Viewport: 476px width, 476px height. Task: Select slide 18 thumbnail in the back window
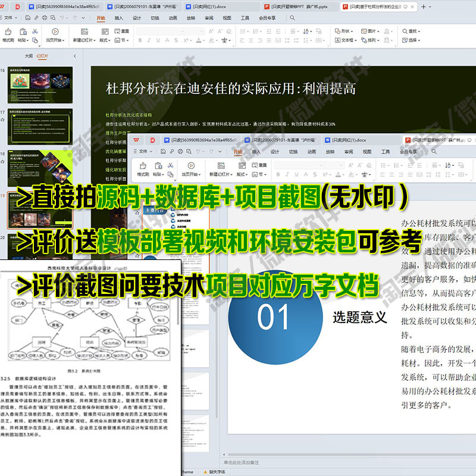tap(40, 168)
